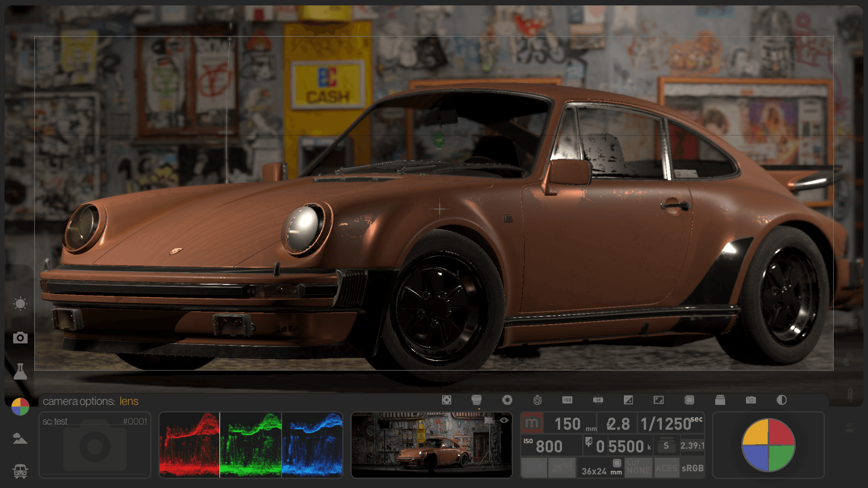Screen dimensions: 868x488
Task: Select the van vehicle icon in the sidebar
Action: point(20,471)
